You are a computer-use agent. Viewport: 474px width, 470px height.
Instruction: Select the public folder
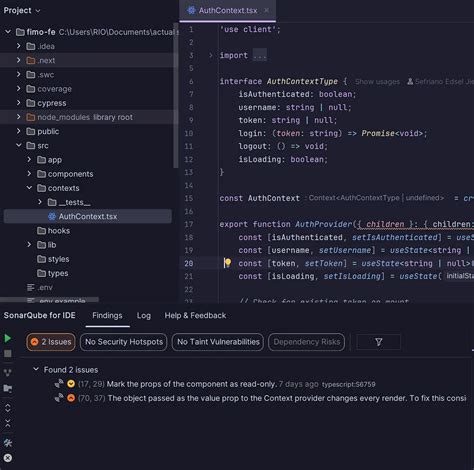pos(48,131)
